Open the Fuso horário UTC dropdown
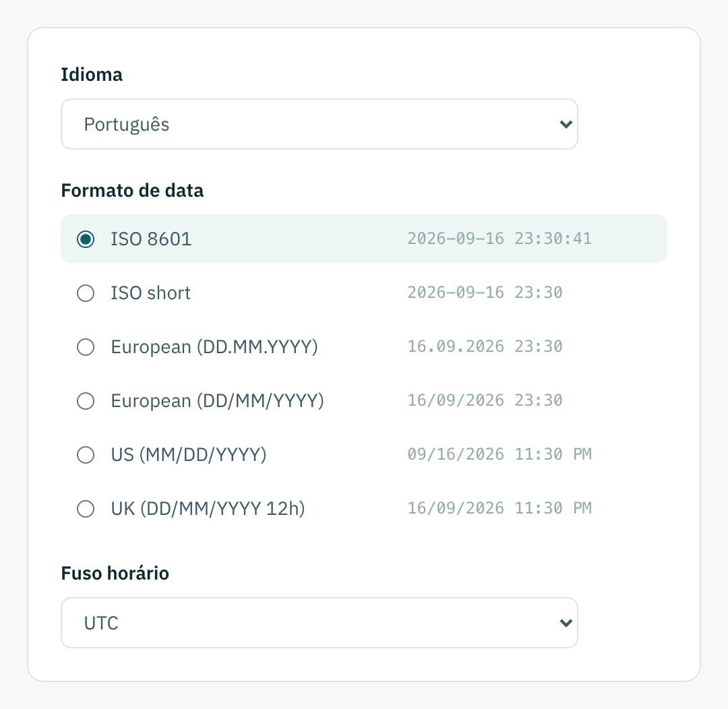The image size is (728, 709). [320, 623]
